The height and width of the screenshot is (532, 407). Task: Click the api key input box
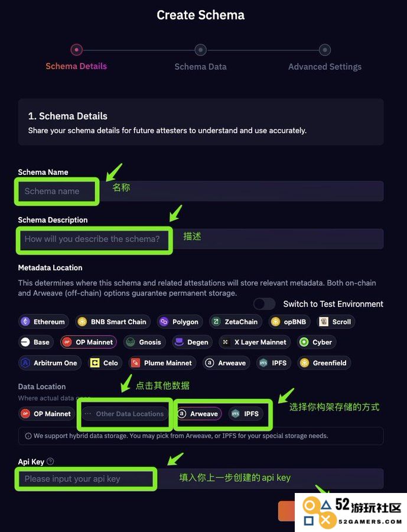pos(201,479)
